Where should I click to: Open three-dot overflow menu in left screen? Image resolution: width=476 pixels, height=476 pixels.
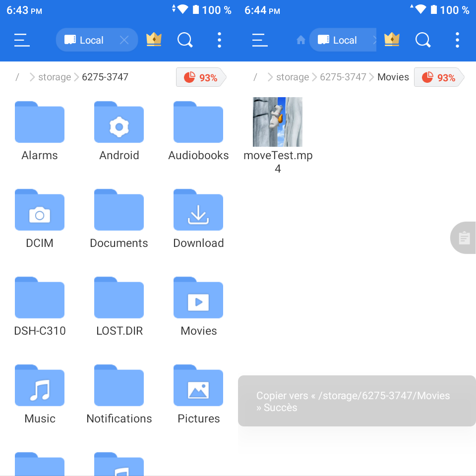tap(219, 40)
